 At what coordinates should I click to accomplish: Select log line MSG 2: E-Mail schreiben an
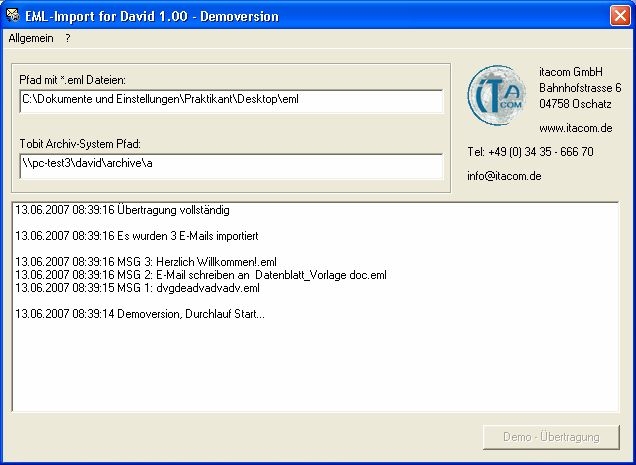(x=201, y=275)
